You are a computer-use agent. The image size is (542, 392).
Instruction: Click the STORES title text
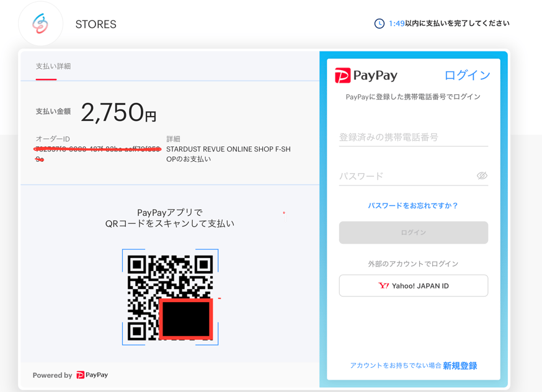point(96,24)
